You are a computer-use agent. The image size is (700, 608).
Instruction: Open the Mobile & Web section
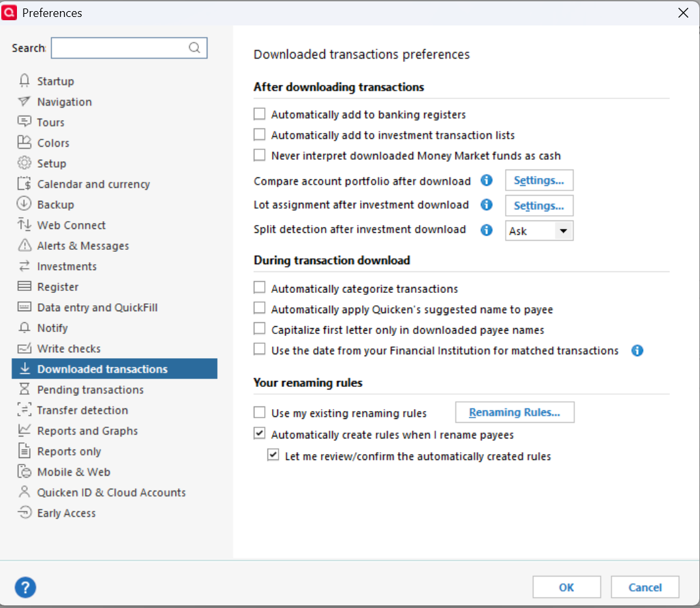coord(114,472)
